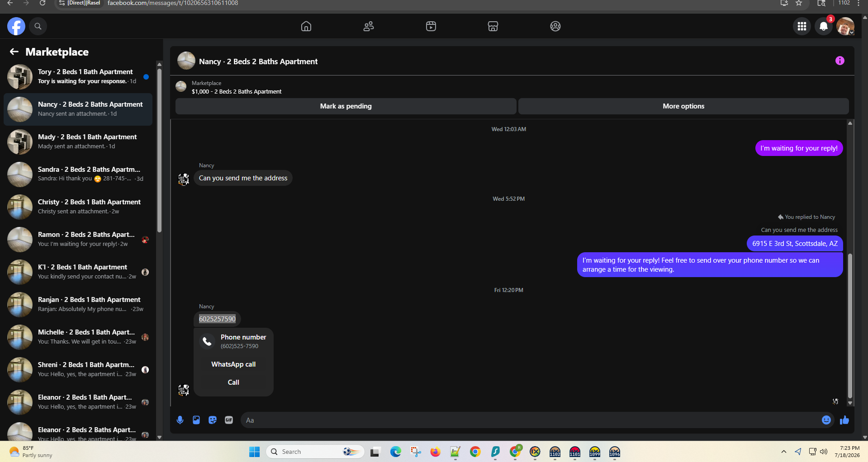Click the Call button in phone card

(233, 382)
